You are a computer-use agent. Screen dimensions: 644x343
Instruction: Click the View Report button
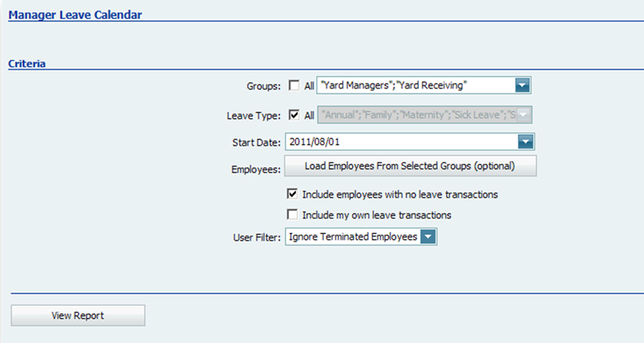(78, 315)
